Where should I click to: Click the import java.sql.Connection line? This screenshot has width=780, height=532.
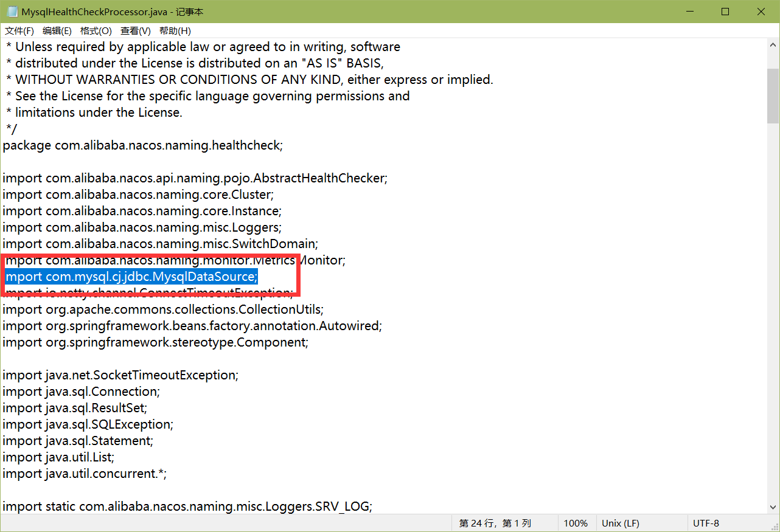tap(81, 392)
